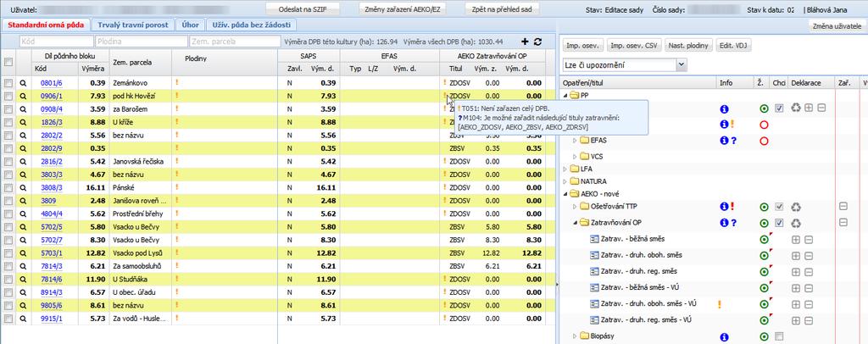Click the Imp. osev. CSV button

click(634, 47)
